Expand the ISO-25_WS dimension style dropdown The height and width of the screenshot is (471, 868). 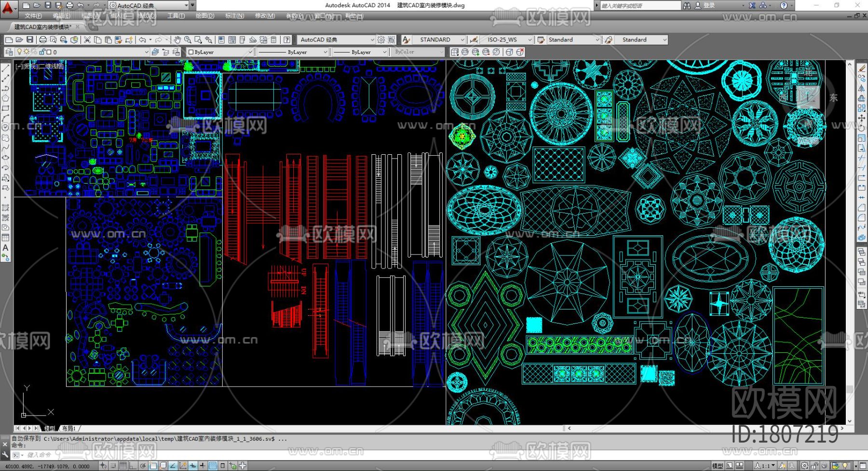(529, 40)
